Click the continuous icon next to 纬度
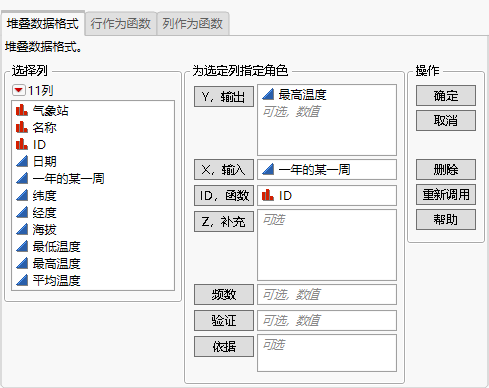This screenshot has height=388, width=489. coord(22,195)
